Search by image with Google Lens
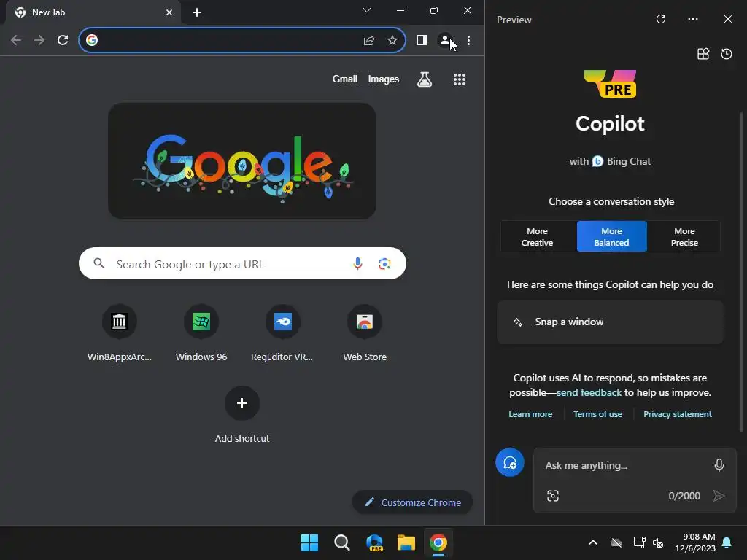Screen dimensions: 747x560 (x=384, y=263)
